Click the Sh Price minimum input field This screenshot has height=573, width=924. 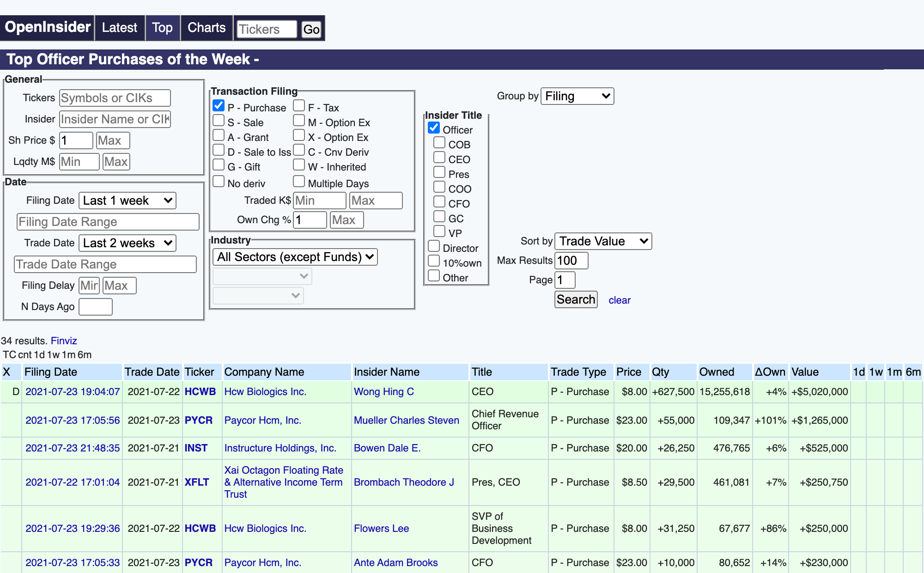pos(75,139)
